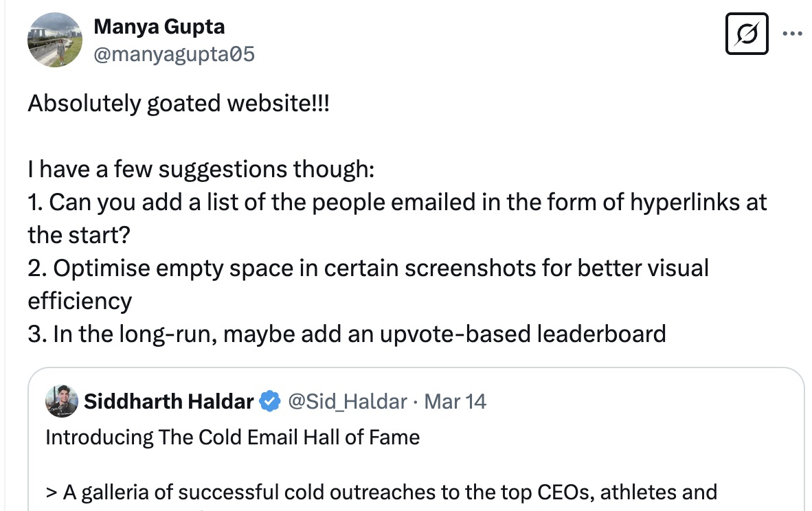
Task: Open the three-dot more options menu
Action: [792, 33]
